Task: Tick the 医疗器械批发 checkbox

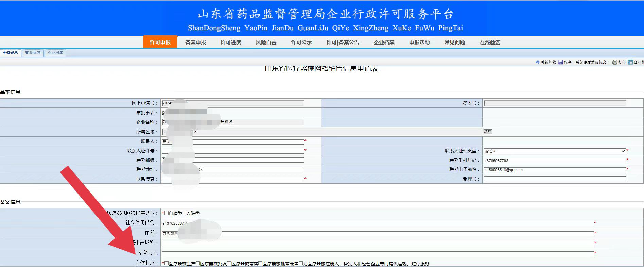Action: tap(198, 263)
